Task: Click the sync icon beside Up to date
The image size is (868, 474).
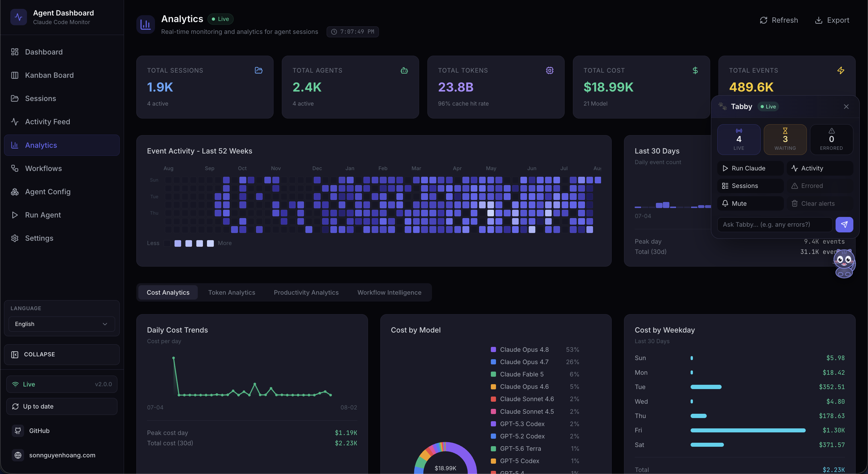Action: coord(15,407)
